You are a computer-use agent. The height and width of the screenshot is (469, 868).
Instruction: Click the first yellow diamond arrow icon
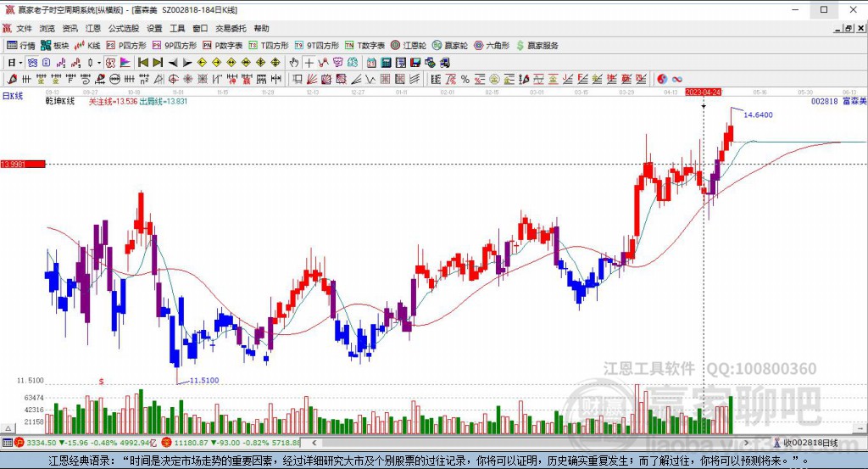[202, 63]
